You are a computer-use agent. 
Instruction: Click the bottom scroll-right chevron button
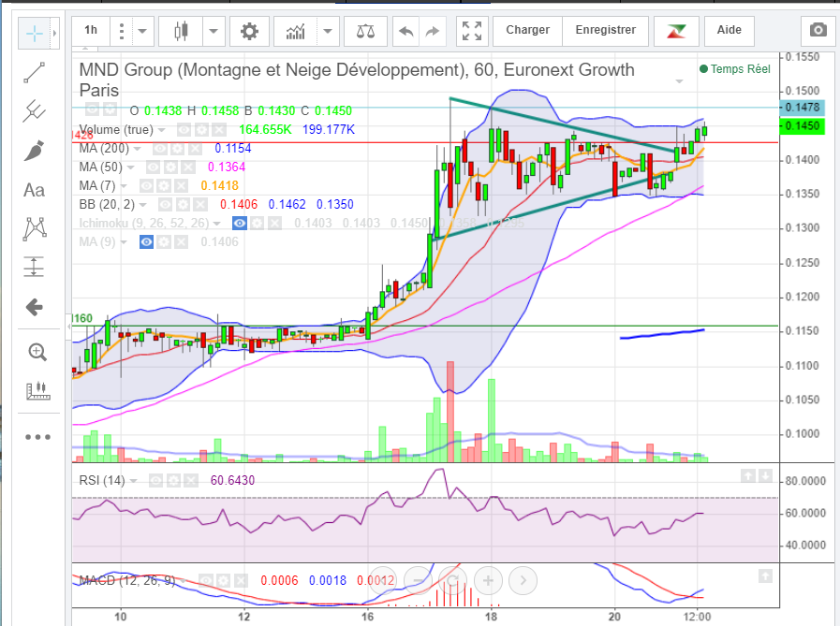(523, 580)
